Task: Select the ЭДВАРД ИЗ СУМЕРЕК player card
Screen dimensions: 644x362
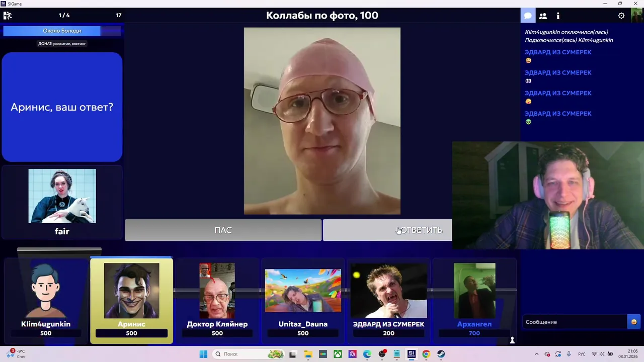Action: tap(388, 301)
